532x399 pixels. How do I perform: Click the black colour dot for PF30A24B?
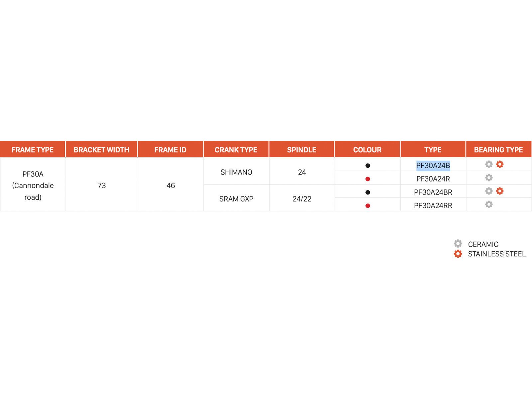[367, 166]
